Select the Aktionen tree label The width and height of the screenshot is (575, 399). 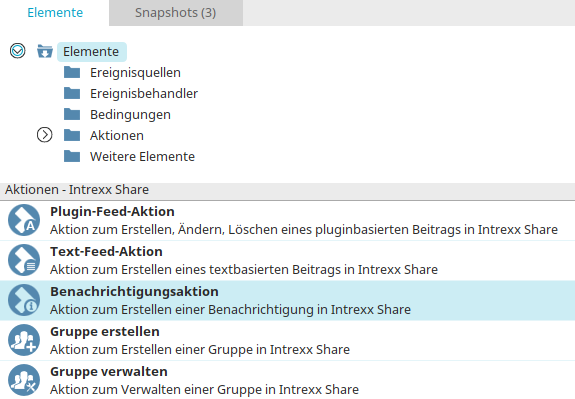pyautogui.click(x=117, y=136)
